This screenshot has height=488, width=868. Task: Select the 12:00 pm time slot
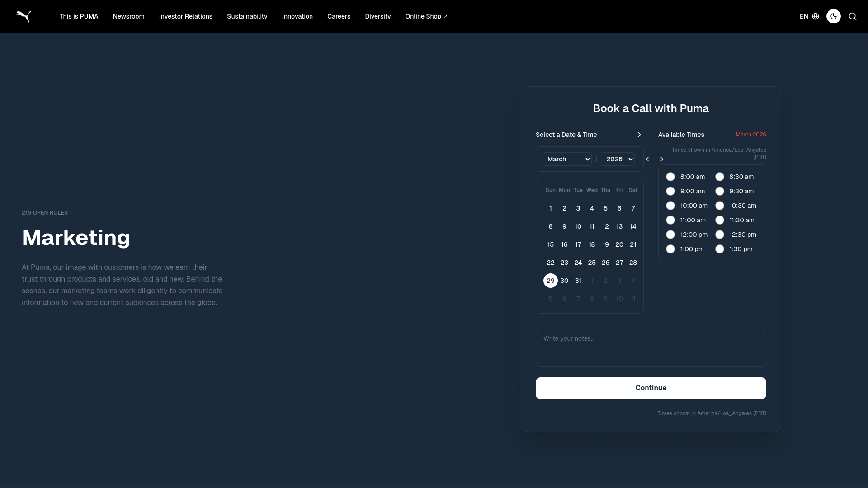click(x=670, y=235)
